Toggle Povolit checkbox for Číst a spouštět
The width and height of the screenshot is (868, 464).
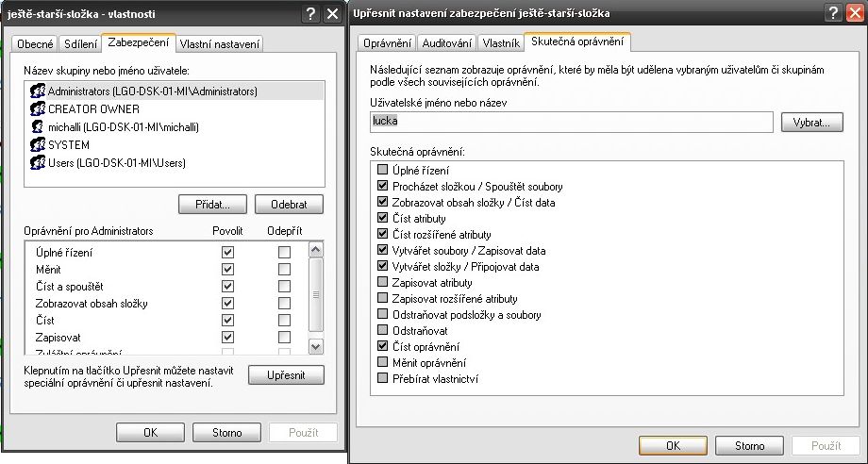tap(227, 287)
